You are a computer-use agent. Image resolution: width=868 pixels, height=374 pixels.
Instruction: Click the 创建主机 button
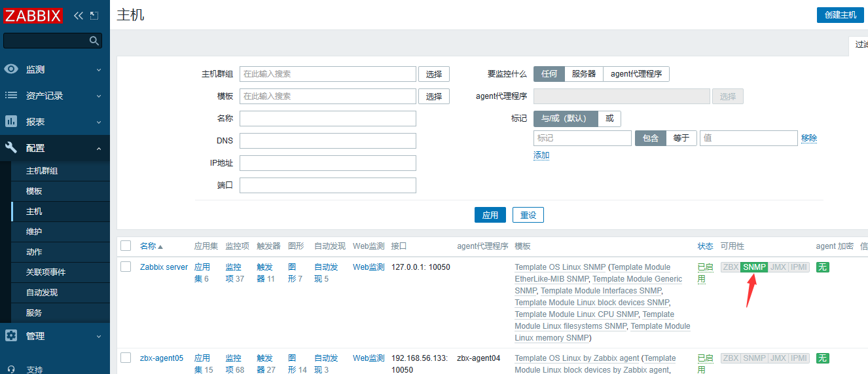(841, 15)
